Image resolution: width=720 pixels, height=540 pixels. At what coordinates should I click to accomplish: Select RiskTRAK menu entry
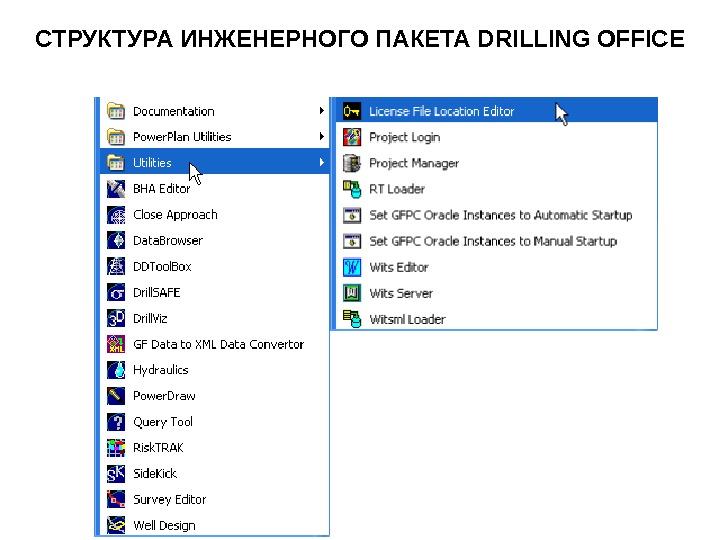[x=214, y=447]
